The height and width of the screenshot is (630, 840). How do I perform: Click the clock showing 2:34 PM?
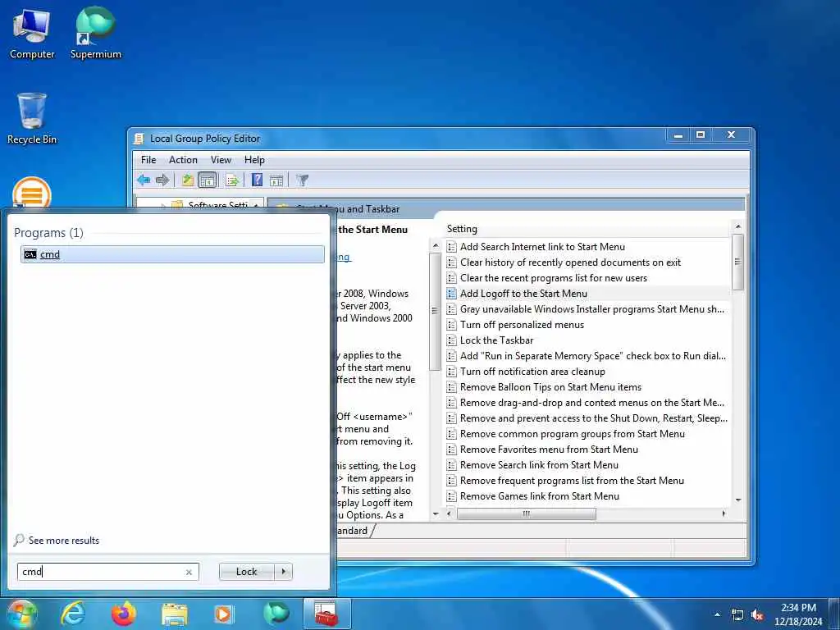[x=798, y=614]
